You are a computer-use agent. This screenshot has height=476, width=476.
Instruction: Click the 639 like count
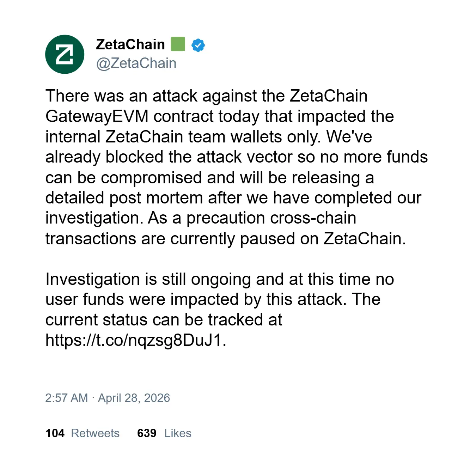(x=147, y=433)
